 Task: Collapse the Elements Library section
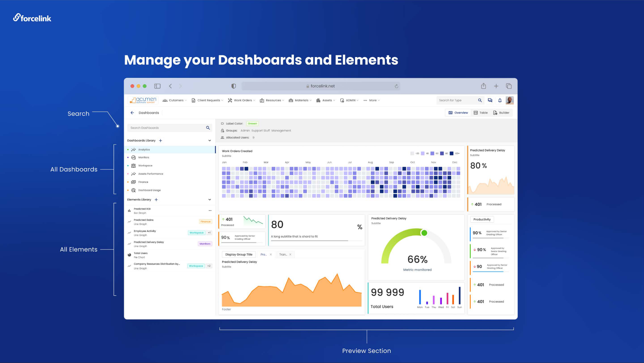[209, 199]
